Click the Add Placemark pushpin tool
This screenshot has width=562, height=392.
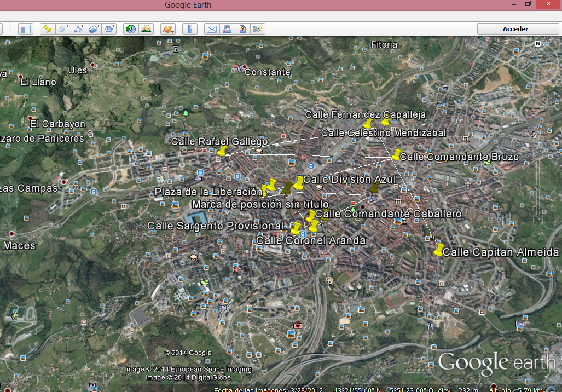(48, 29)
